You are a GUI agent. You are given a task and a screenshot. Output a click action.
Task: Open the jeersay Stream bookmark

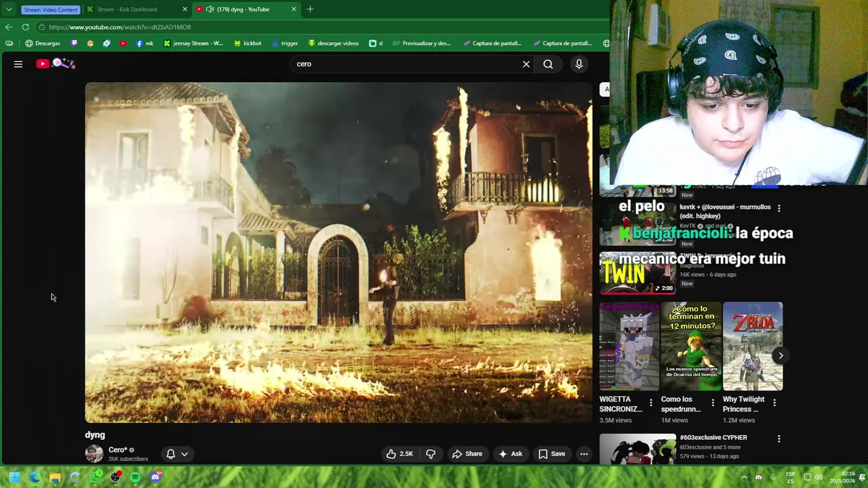tap(193, 43)
